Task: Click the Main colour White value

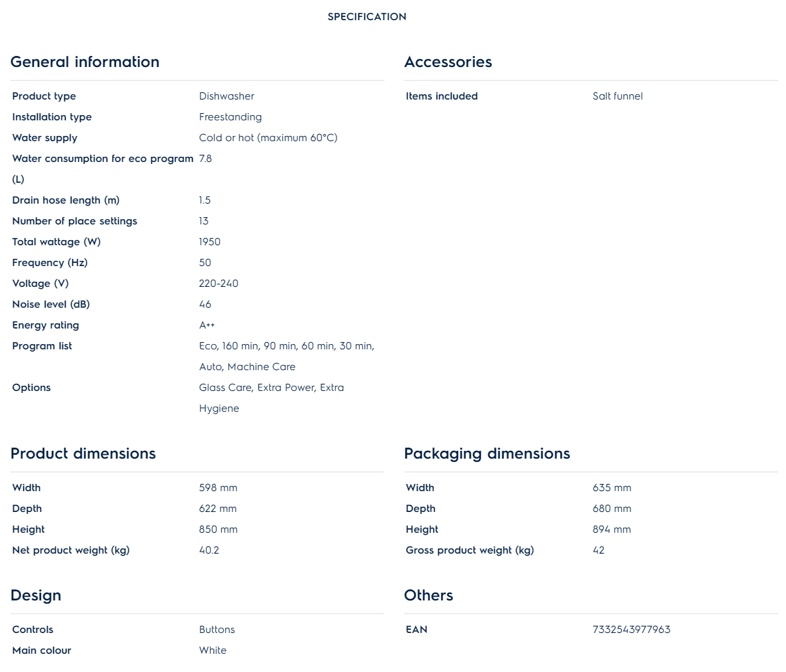Action: coord(213,651)
